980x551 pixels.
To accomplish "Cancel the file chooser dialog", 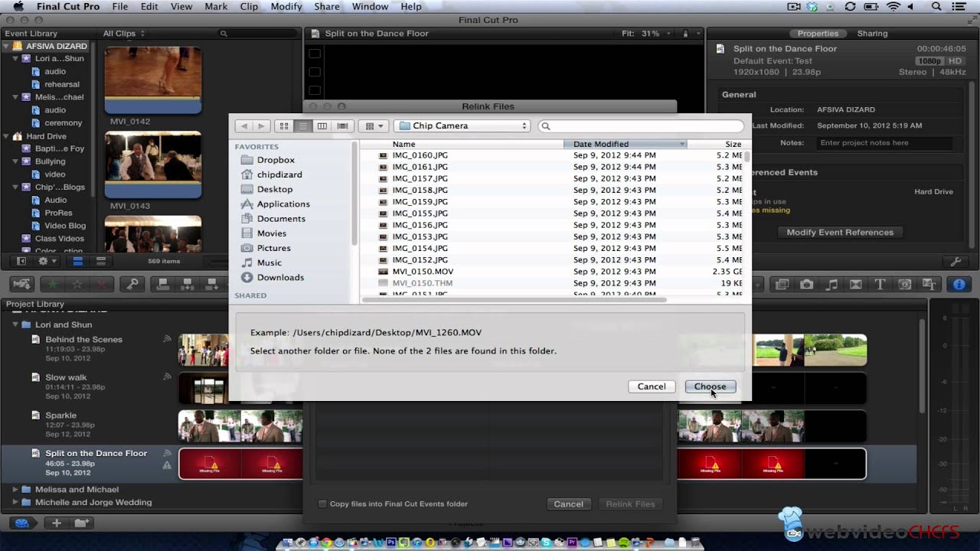I will tap(652, 386).
